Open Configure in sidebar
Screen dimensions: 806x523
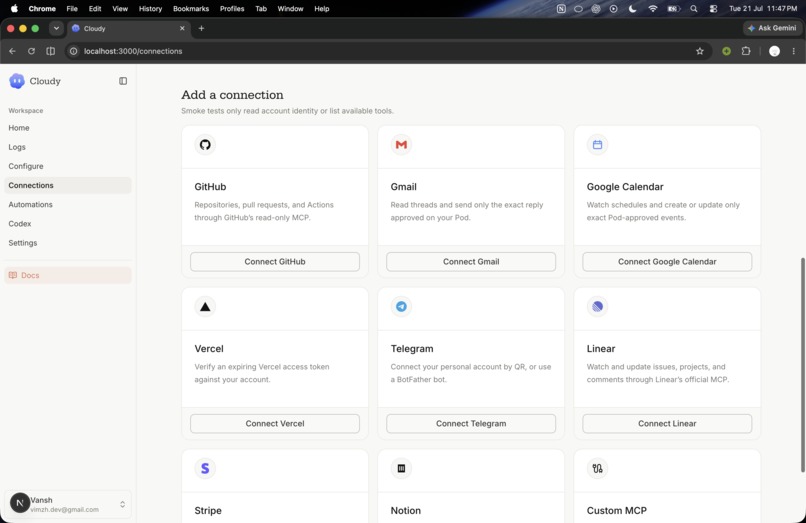(x=67, y=166)
